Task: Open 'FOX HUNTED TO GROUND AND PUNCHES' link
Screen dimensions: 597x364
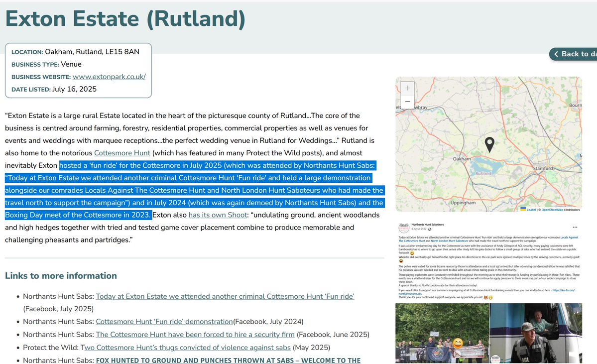Action: [228, 360]
